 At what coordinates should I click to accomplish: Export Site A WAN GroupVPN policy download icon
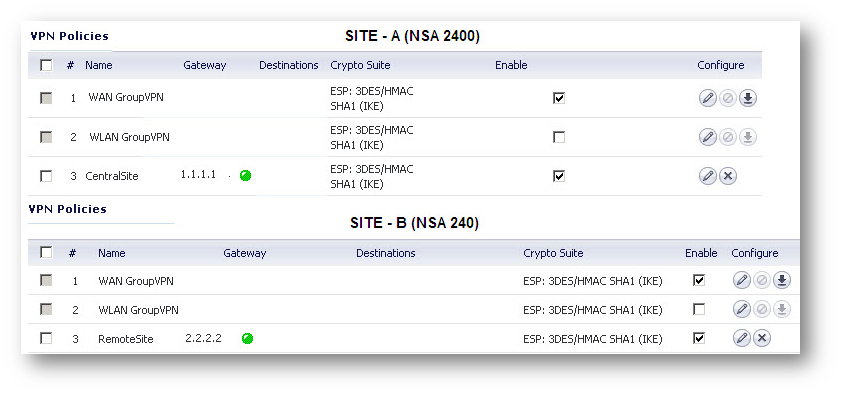point(747,98)
